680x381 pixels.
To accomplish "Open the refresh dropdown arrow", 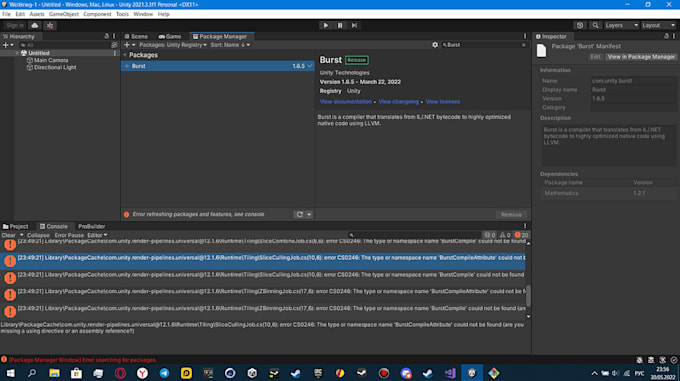I will [x=309, y=215].
